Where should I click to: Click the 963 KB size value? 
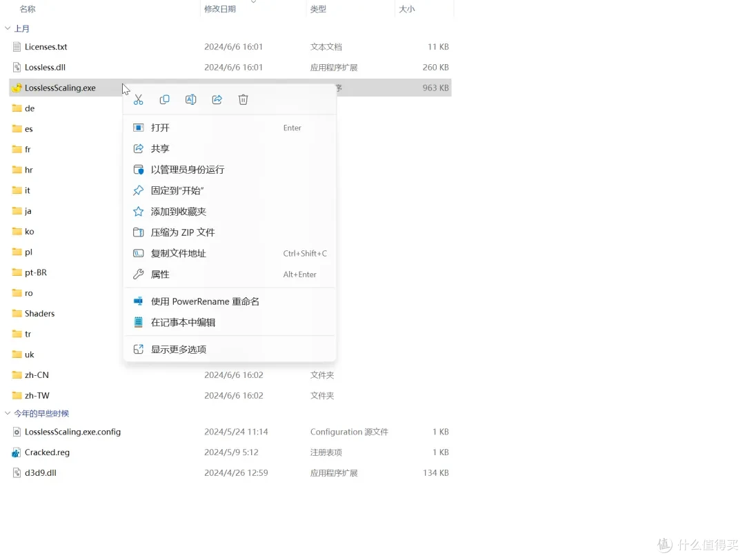tap(436, 88)
